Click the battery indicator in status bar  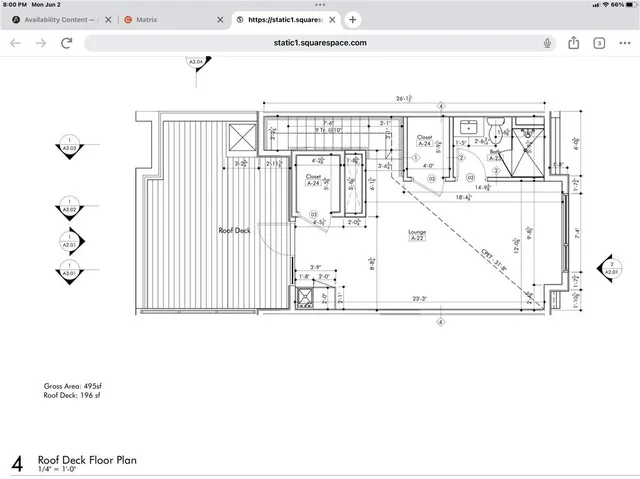tap(626, 5)
